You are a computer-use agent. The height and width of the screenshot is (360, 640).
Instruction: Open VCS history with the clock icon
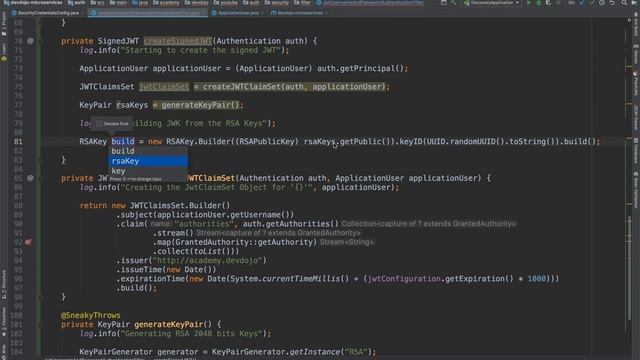click(602, 3)
